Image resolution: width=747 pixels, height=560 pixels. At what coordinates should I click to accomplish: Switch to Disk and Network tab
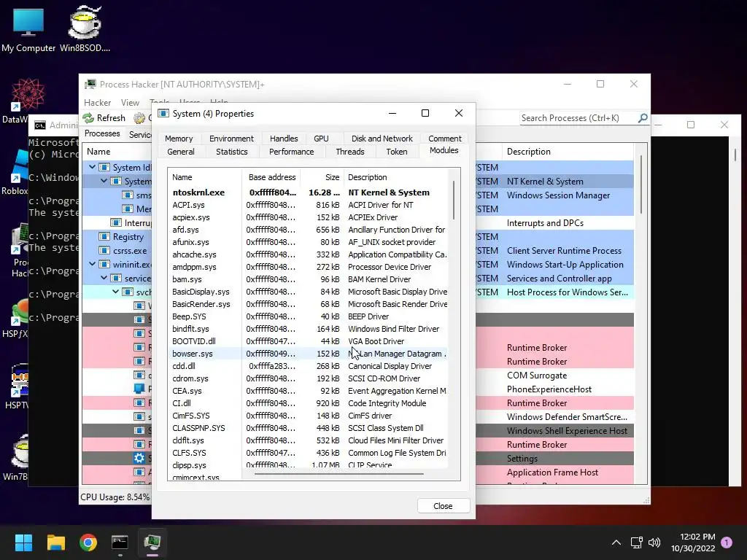click(382, 139)
